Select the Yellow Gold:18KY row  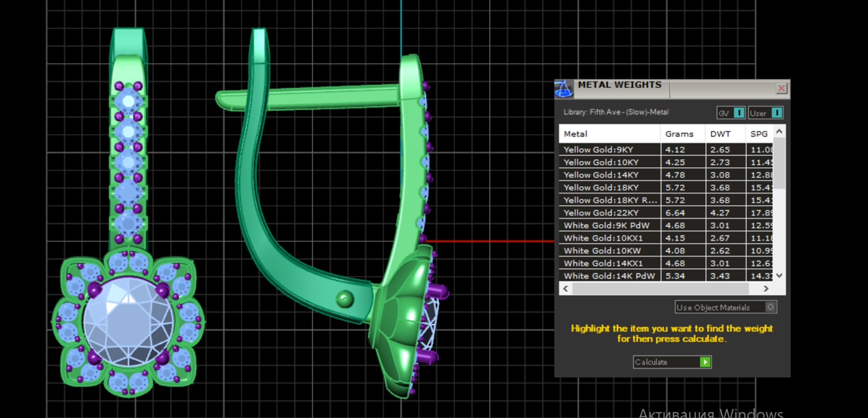pos(666,187)
